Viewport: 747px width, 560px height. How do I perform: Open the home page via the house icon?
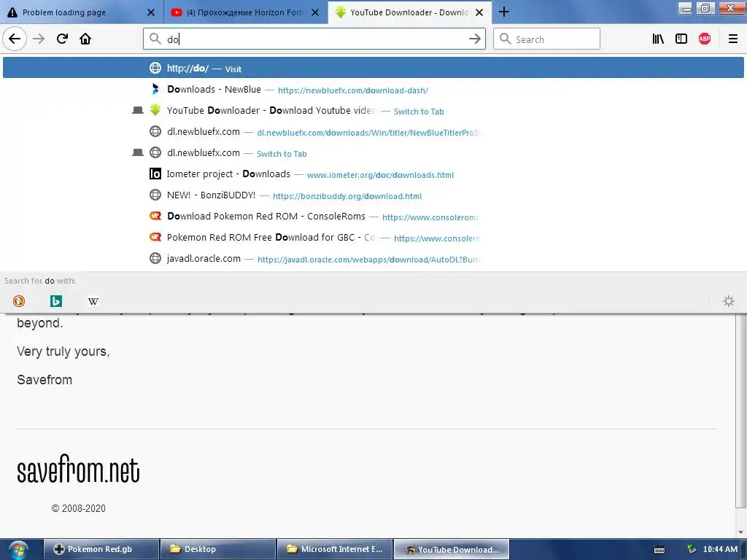85,39
